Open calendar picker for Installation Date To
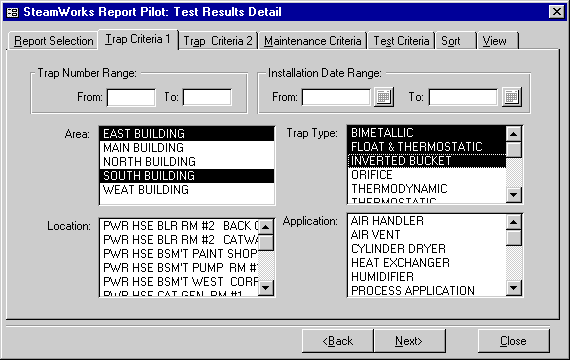 click(511, 97)
